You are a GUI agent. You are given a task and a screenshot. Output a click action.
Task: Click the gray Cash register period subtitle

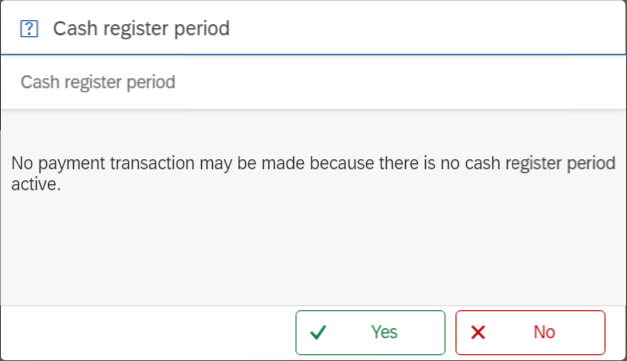[x=98, y=82]
